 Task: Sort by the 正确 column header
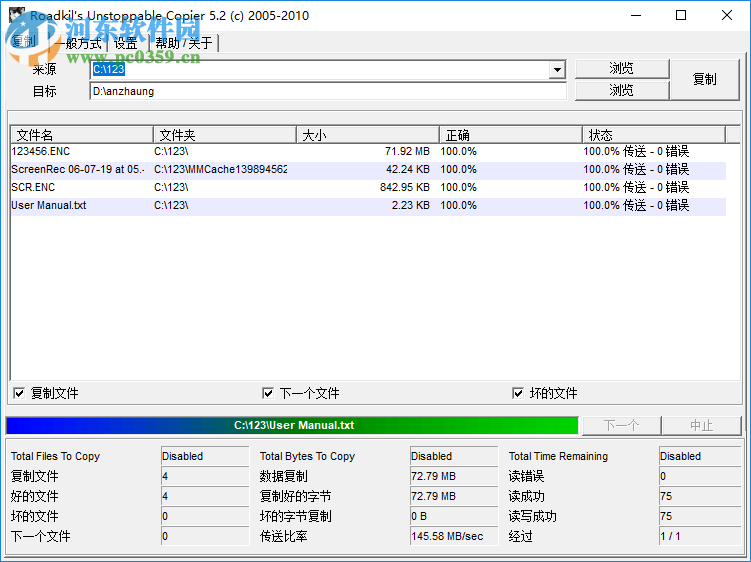click(511, 135)
